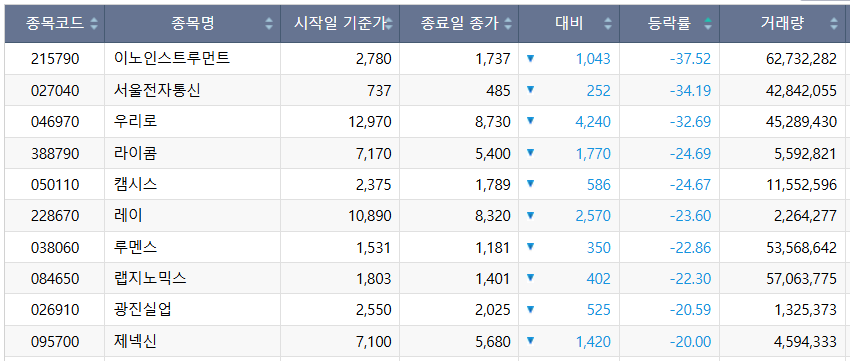Select stock name 광진실업

tap(143, 310)
